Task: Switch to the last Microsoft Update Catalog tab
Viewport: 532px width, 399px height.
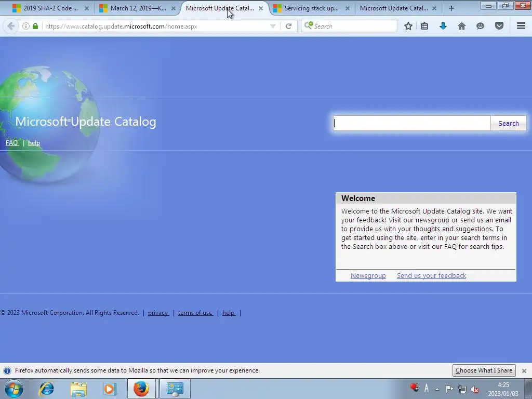Action: 394,8
